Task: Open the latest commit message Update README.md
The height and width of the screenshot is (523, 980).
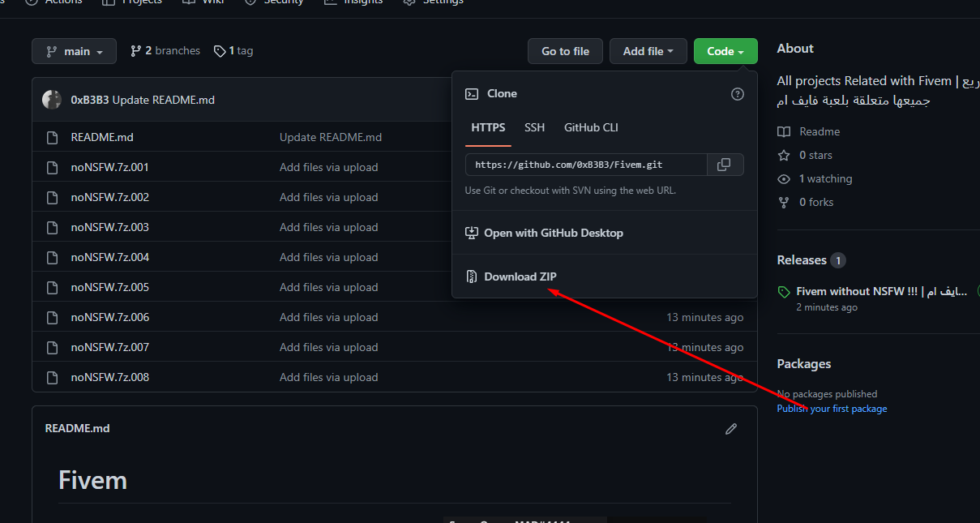Action: point(163,100)
